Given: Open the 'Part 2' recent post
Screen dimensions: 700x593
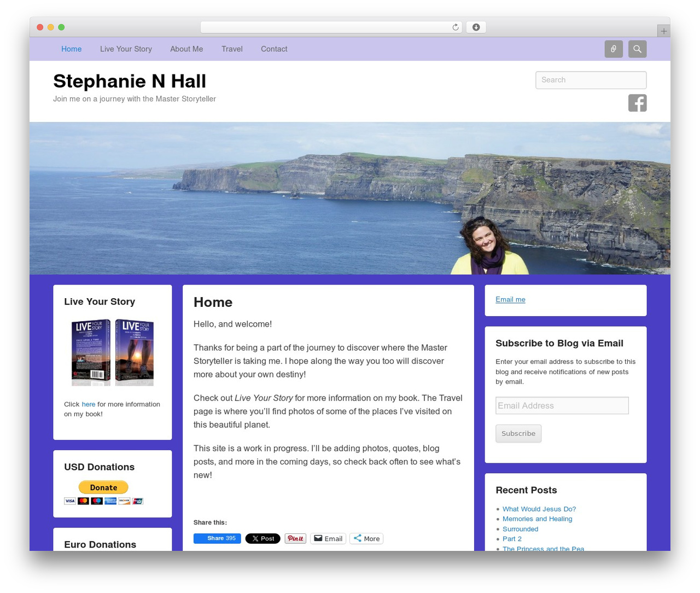Looking at the screenshot, I should (512, 539).
